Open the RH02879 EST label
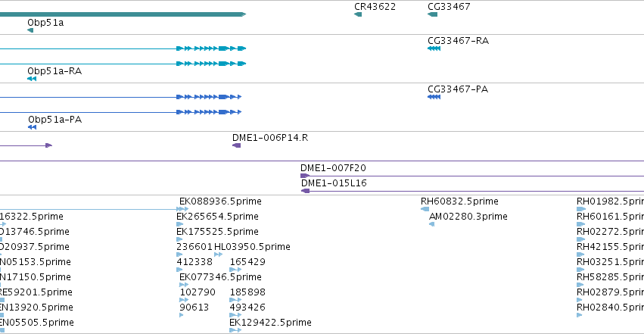Viewport: 644px width, 334px height. click(610, 292)
